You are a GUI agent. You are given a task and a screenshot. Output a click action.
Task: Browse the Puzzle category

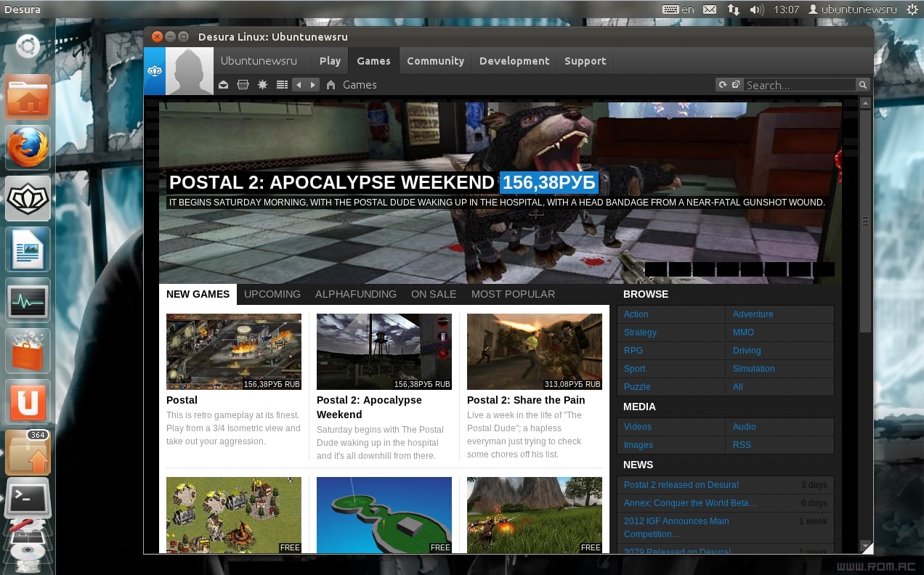click(x=637, y=387)
